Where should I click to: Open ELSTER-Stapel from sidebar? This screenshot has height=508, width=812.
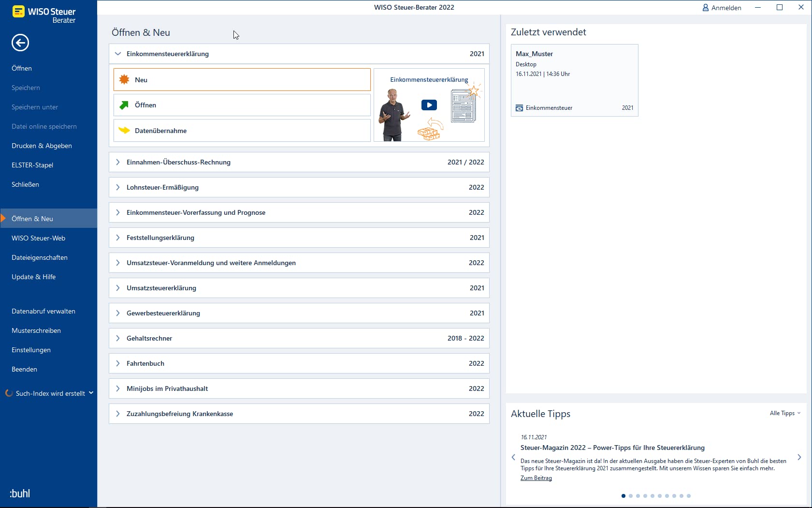32,165
